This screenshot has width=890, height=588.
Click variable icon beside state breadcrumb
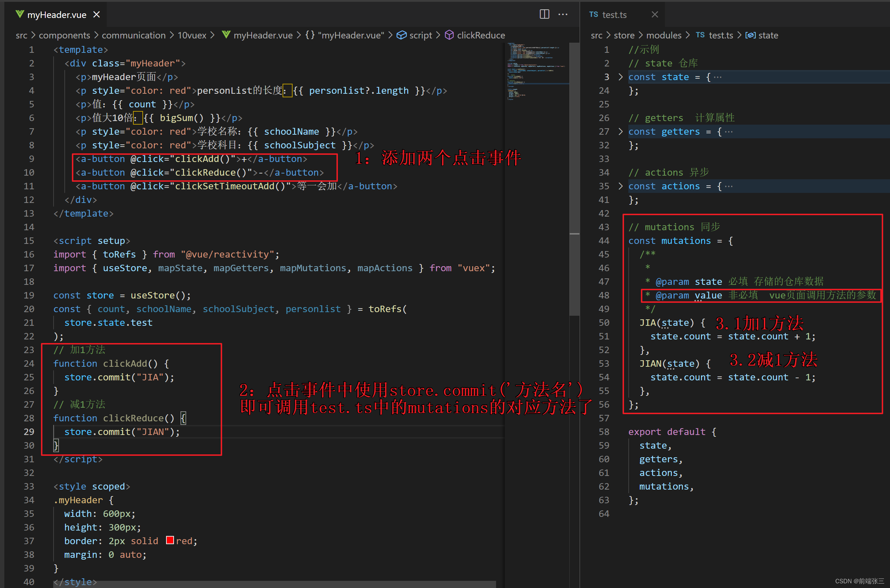click(x=751, y=35)
